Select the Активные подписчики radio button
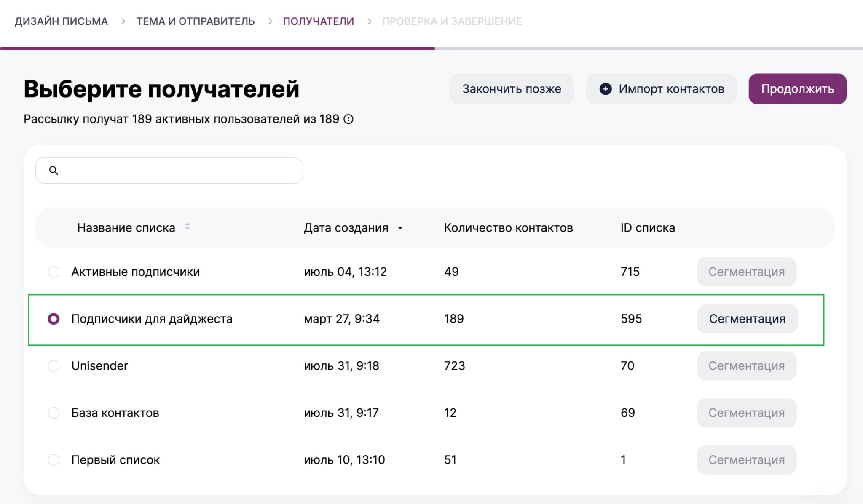 click(x=54, y=272)
